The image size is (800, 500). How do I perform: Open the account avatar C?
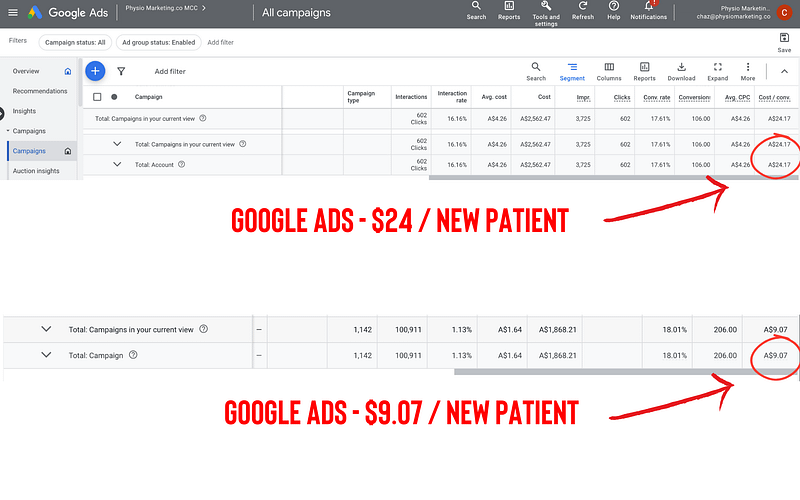pos(784,12)
